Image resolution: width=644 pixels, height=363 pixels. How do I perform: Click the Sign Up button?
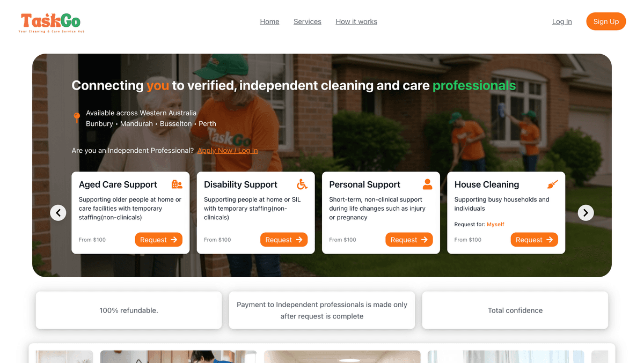[x=606, y=21]
